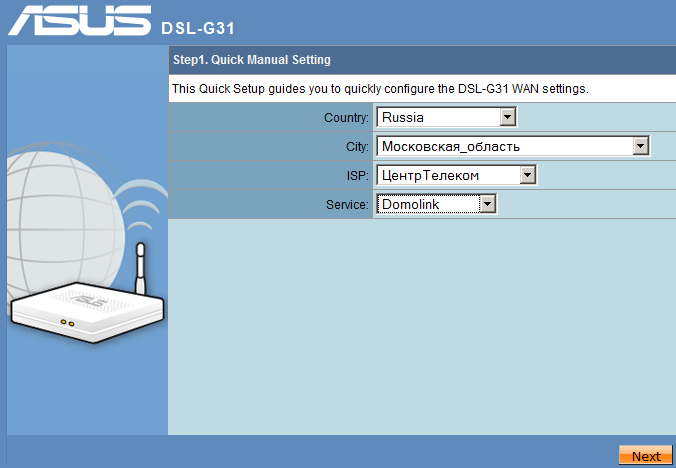The image size is (676, 468).
Task: Expand the ISP dropdown showing ЦентрТелеком
Action: 457,175
